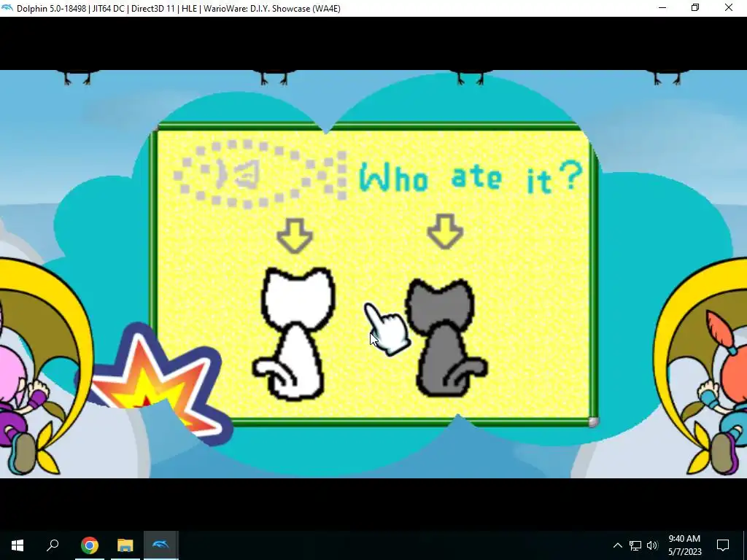Open Windows taskbar search

coord(53,545)
